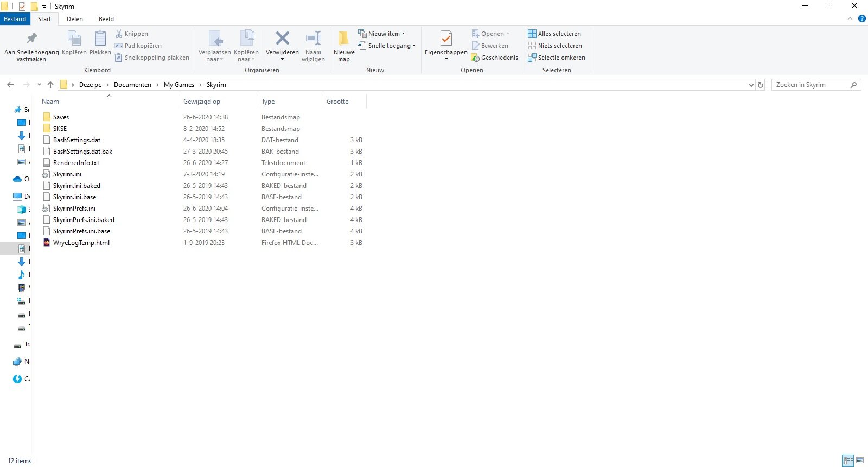Viewport: 868px width, 467px height.
Task: Select the SkyrimPrefs.ini file
Action: coord(74,209)
